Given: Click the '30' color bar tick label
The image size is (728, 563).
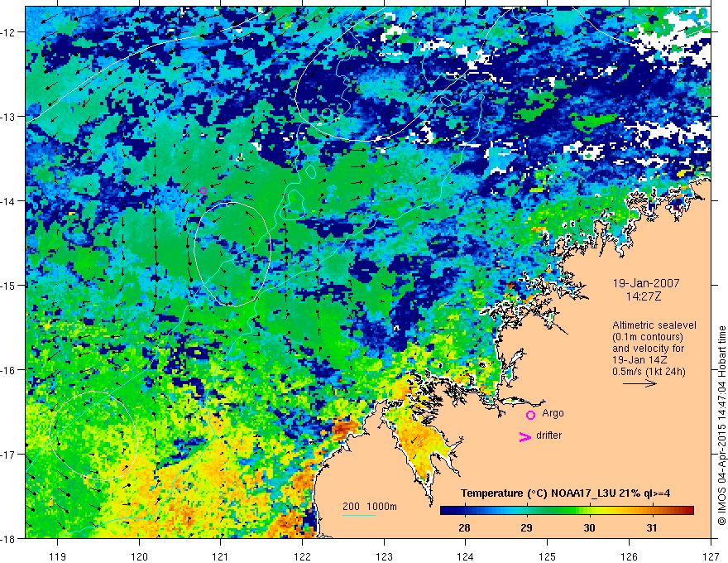Looking at the screenshot, I should coord(589,527).
